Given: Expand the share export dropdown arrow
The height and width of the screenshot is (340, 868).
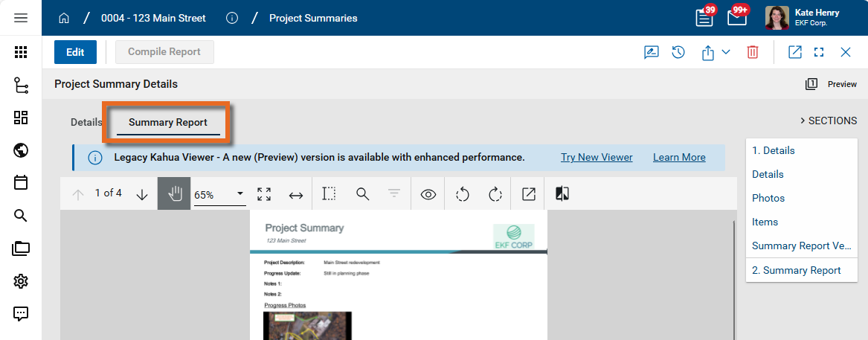Looking at the screenshot, I should (x=726, y=52).
